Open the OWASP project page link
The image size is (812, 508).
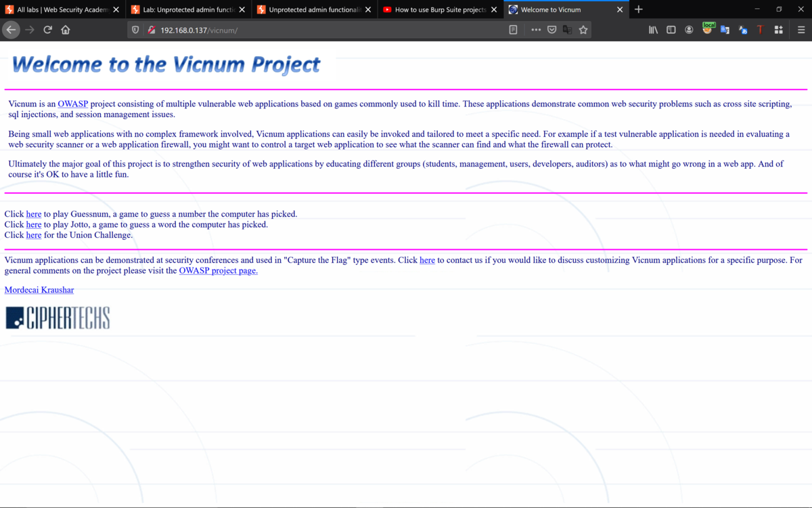tap(218, 271)
